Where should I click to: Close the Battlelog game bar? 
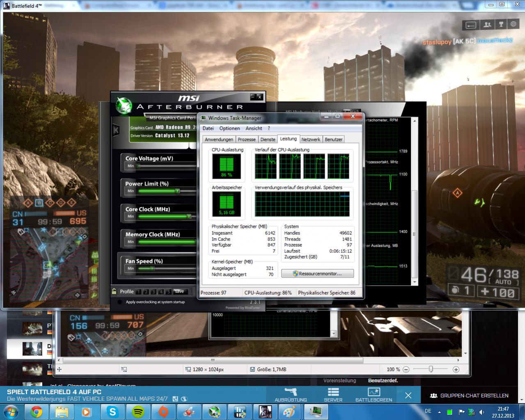point(408,395)
